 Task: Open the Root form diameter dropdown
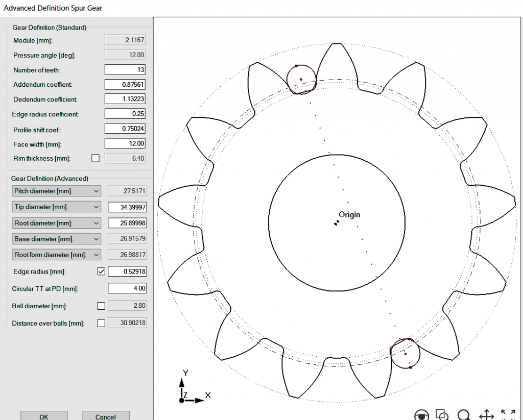click(x=56, y=255)
